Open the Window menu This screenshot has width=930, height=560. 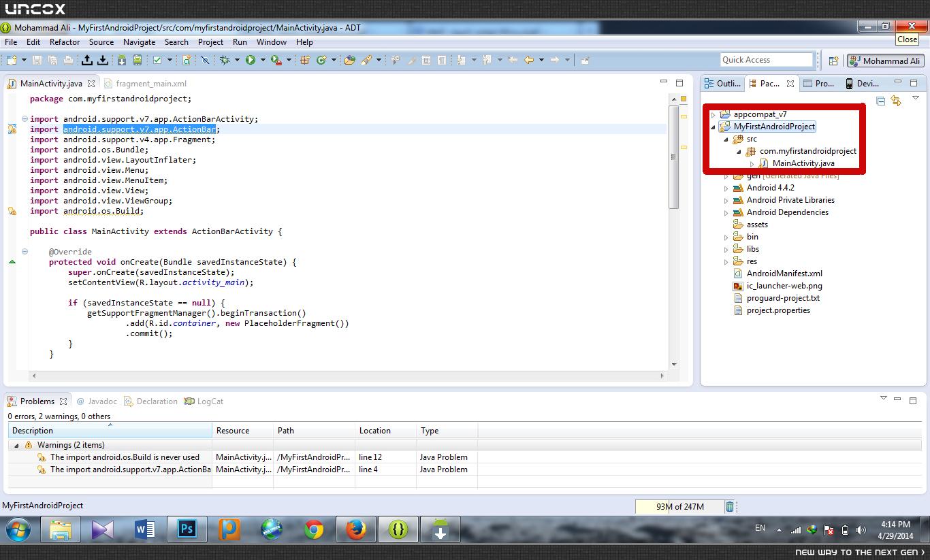(x=272, y=42)
